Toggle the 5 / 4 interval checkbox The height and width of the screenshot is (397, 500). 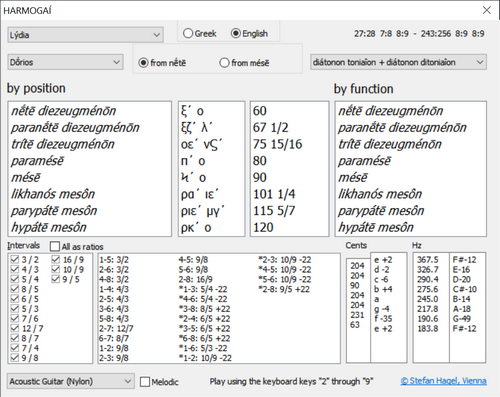15,279
